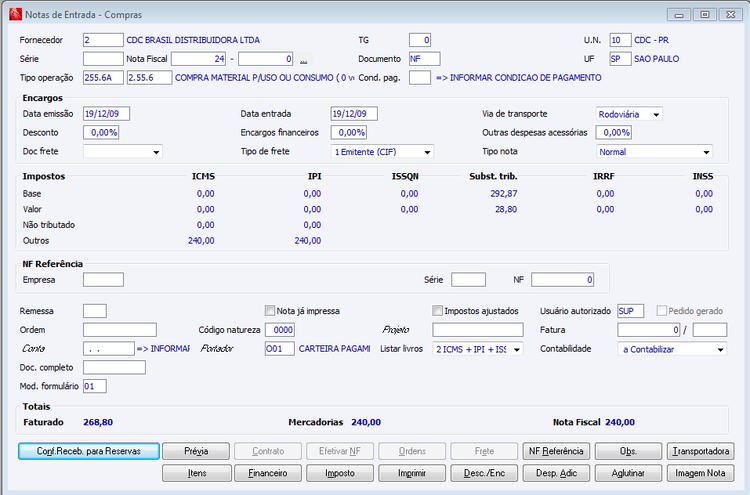
Task: Click the Série input field at top
Action: tap(103, 59)
